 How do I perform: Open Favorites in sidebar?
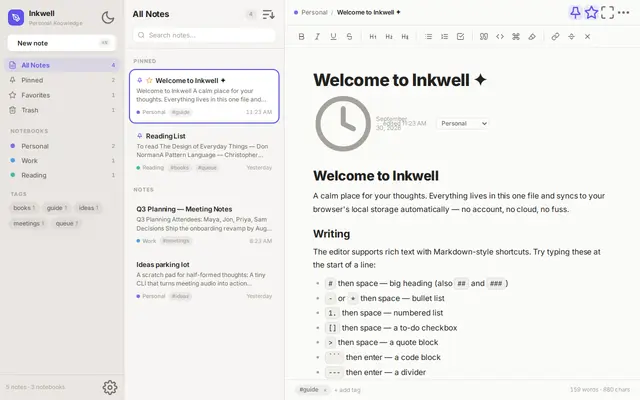(62, 95)
